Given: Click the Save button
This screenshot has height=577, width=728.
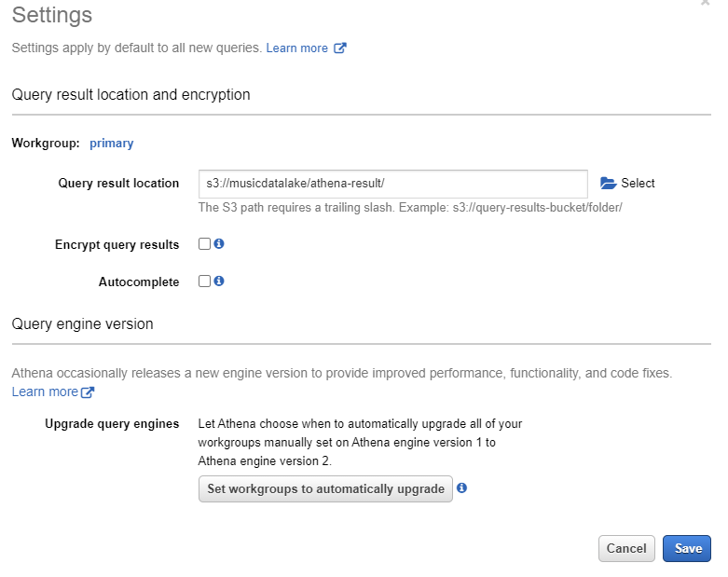Looking at the screenshot, I should 687,548.
